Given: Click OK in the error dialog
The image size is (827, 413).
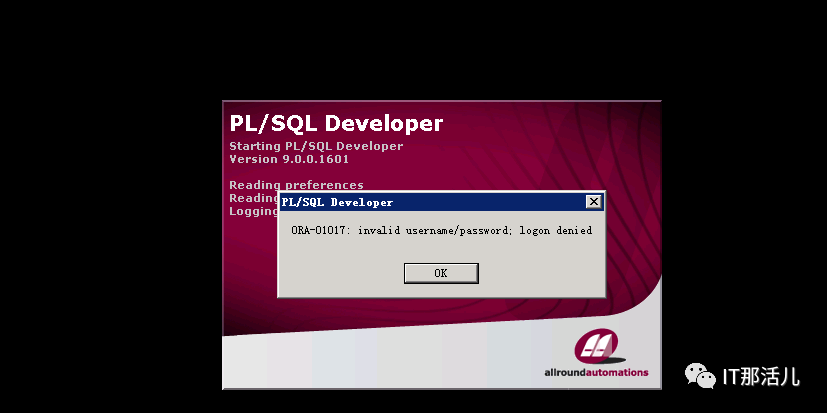Looking at the screenshot, I should [x=441, y=273].
